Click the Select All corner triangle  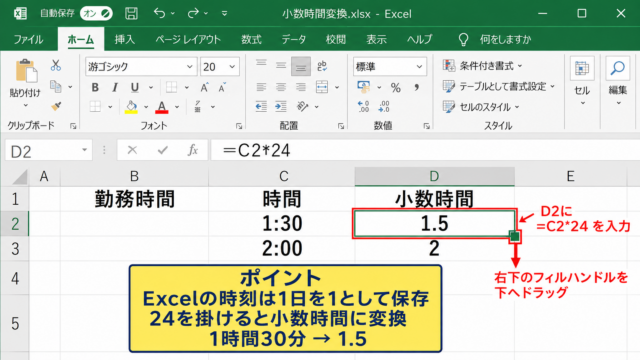tap(19, 177)
